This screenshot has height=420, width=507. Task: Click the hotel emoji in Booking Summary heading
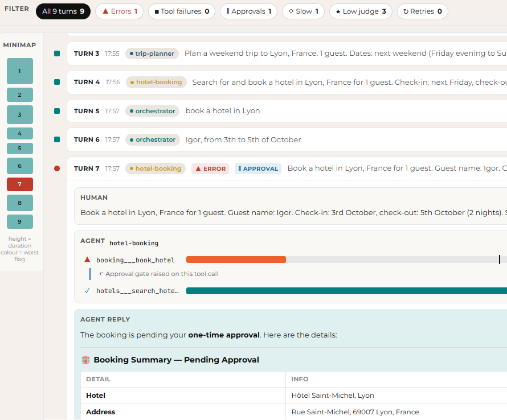[85, 360]
